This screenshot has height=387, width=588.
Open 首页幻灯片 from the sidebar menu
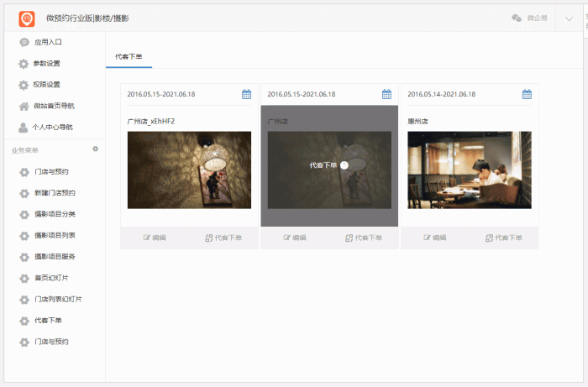click(52, 278)
